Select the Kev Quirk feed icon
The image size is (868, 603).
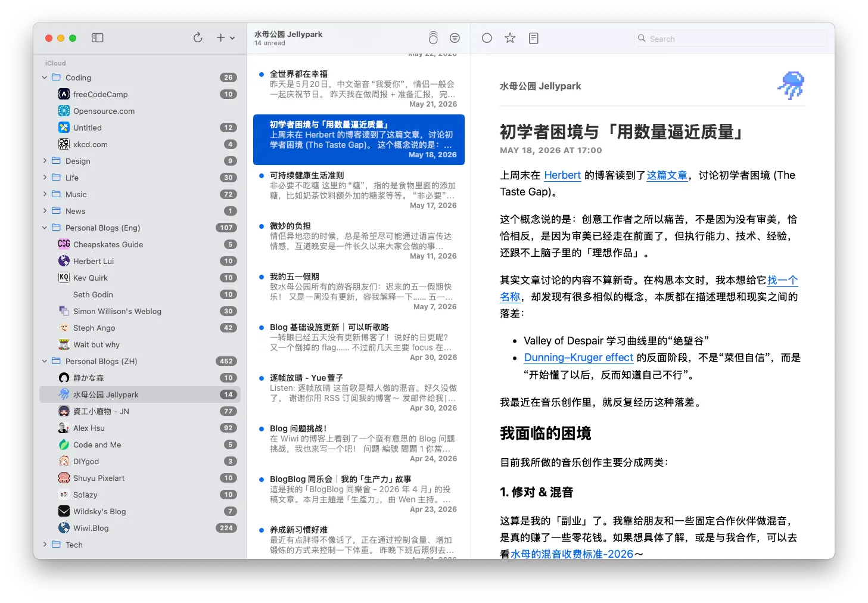[64, 278]
